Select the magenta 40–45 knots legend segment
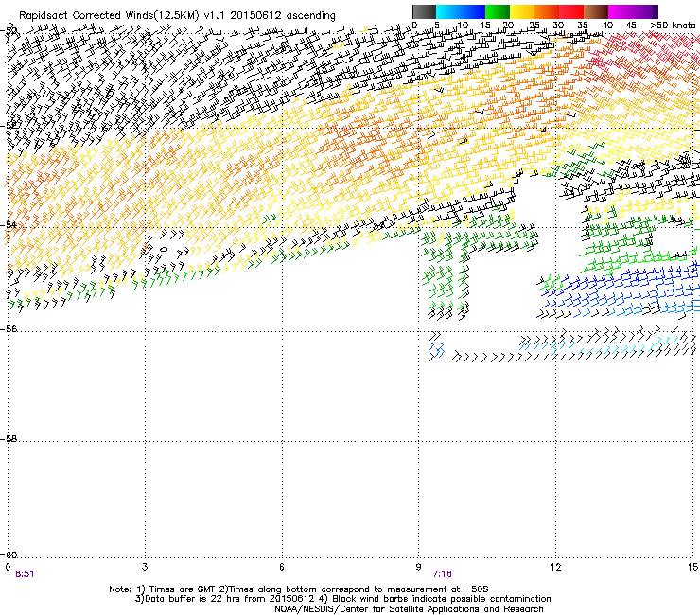 [x=621, y=11]
